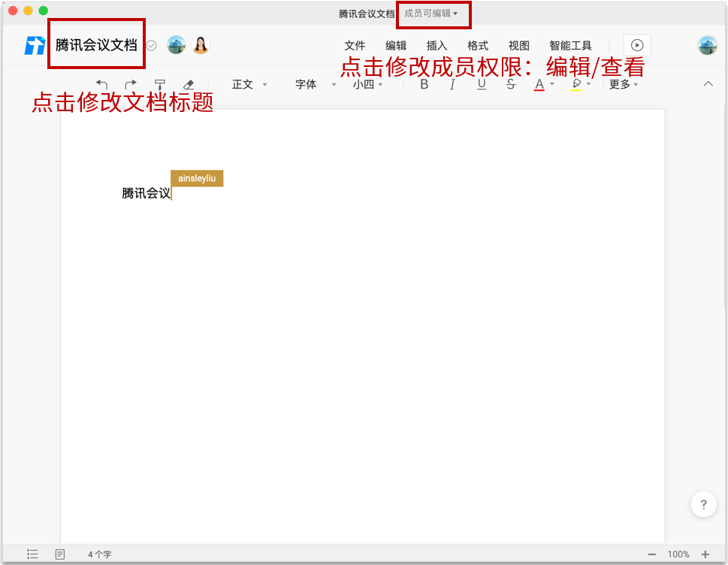Open the 成员可编辑 permission dropdown
The width and height of the screenshot is (728, 565).
[x=431, y=14]
